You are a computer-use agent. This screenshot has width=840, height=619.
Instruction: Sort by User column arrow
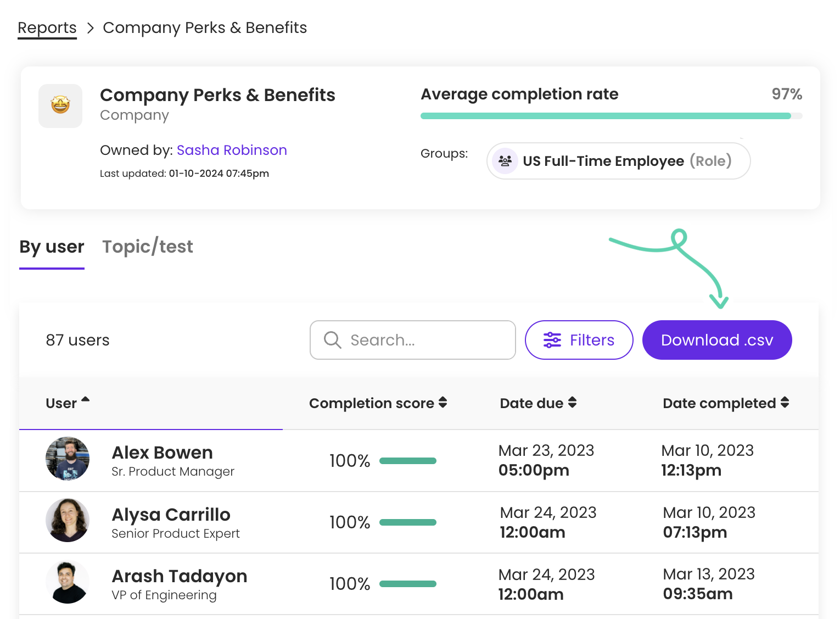pos(85,400)
